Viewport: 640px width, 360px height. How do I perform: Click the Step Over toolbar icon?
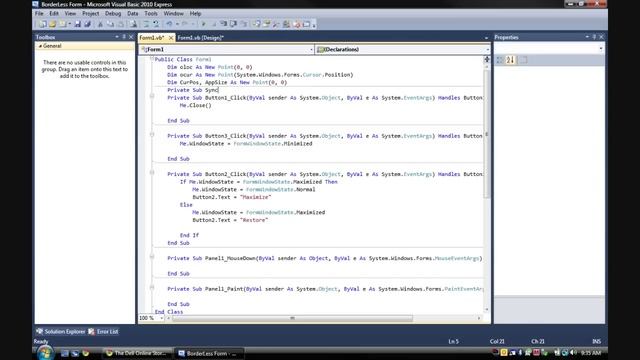[x=233, y=24]
